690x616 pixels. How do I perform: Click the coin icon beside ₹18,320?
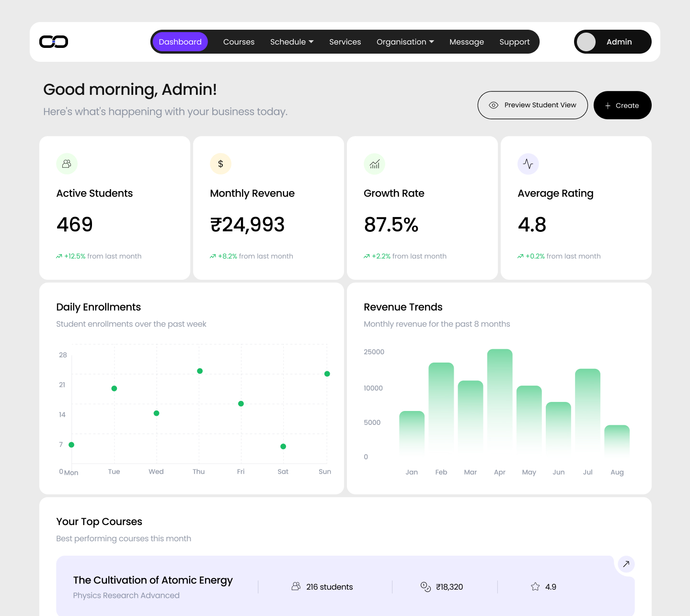425,586
